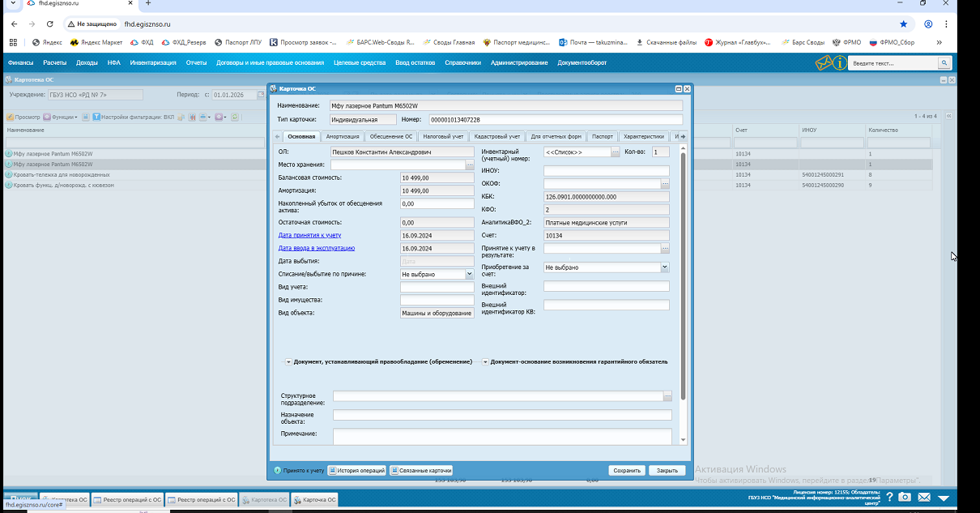980x513 pixels.
Task: Click the list-view icon after Функции
Action: pyautogui.click(x=86, y=117)
